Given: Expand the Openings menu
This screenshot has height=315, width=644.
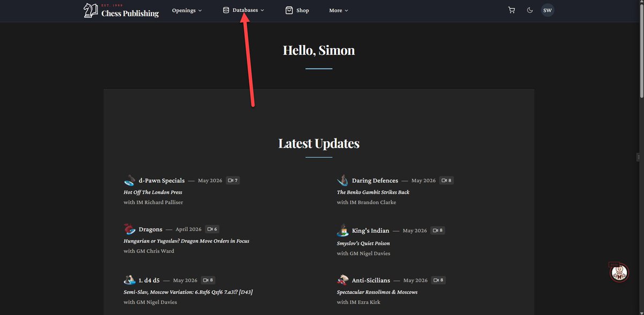Looking at the screenshot, I should (x=187, y=10).
